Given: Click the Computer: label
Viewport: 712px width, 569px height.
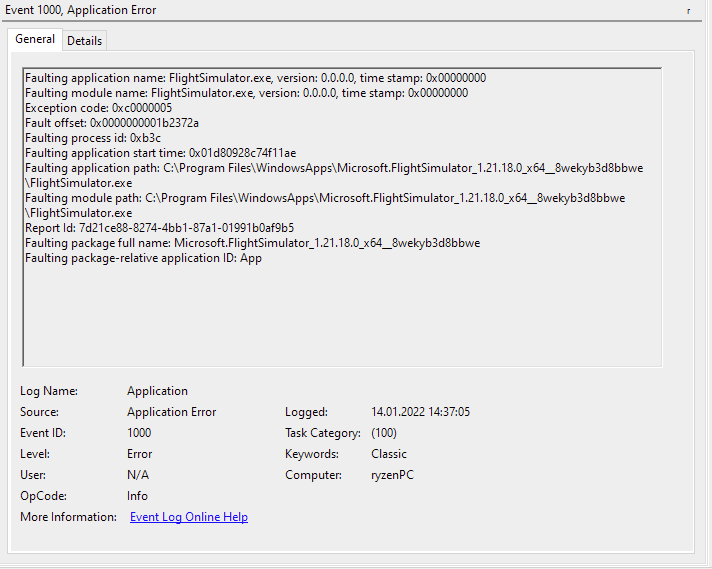Looking at the screenshot, I should pos(313,475).
